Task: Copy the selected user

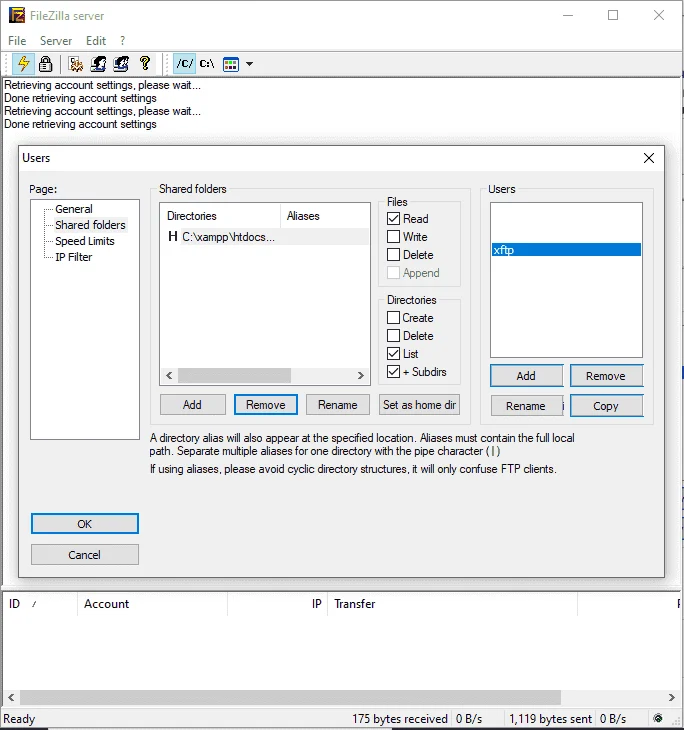Action: point(606,406)
